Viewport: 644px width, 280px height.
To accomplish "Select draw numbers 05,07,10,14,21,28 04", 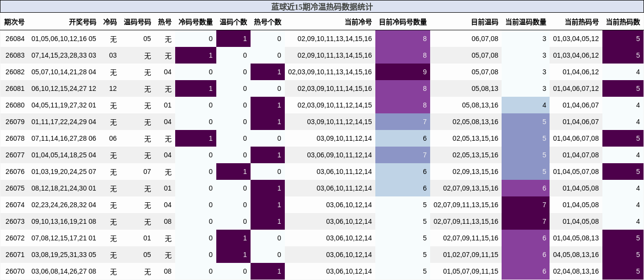I will (64, 72).
